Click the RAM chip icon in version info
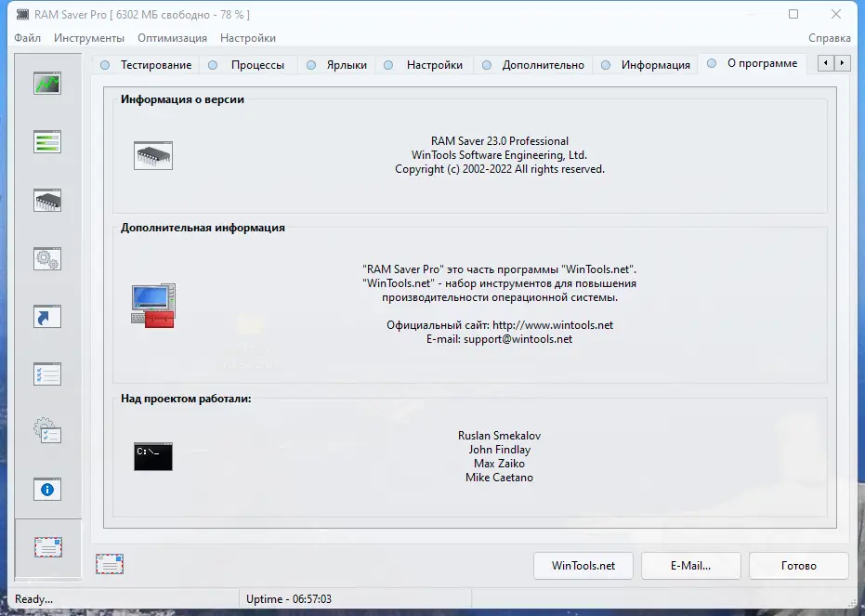The image size is (865, 616). pyautogui.click(x=153, y=155)
